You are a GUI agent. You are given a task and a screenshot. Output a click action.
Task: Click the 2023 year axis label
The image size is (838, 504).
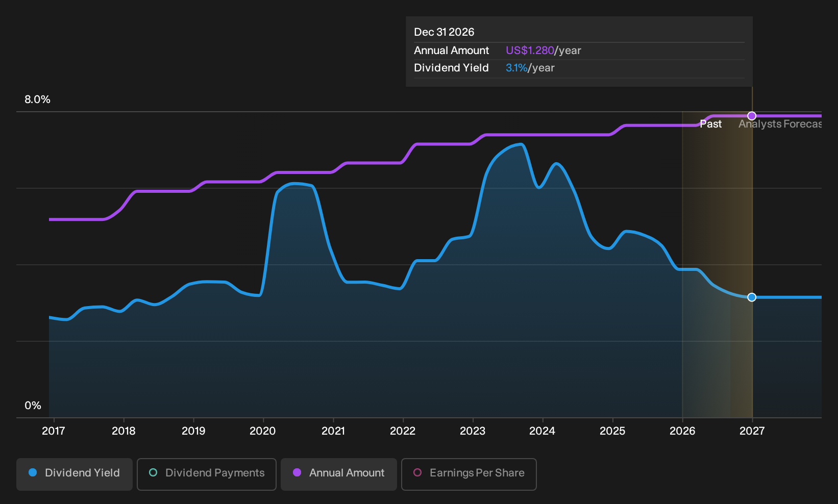[x=473, y=431]
